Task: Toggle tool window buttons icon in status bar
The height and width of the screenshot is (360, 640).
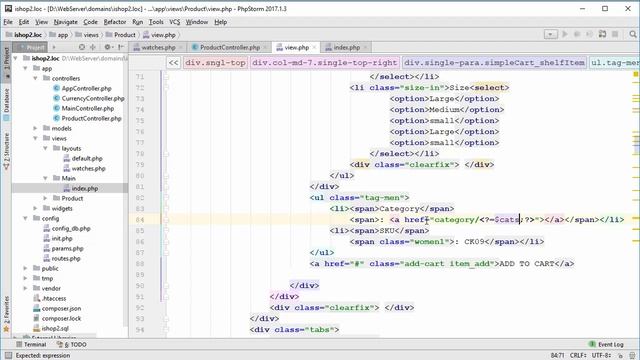Action: [8, 356]
